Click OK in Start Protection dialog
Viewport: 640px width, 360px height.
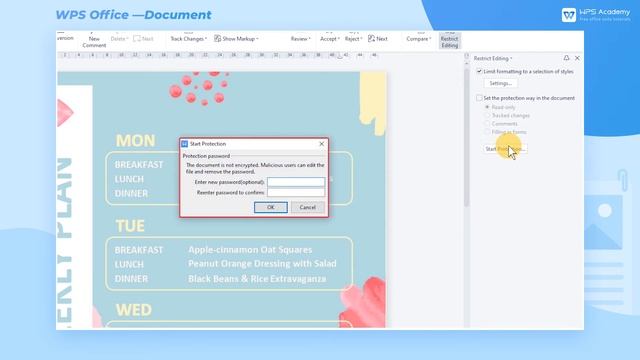click(x=271, y=207)
